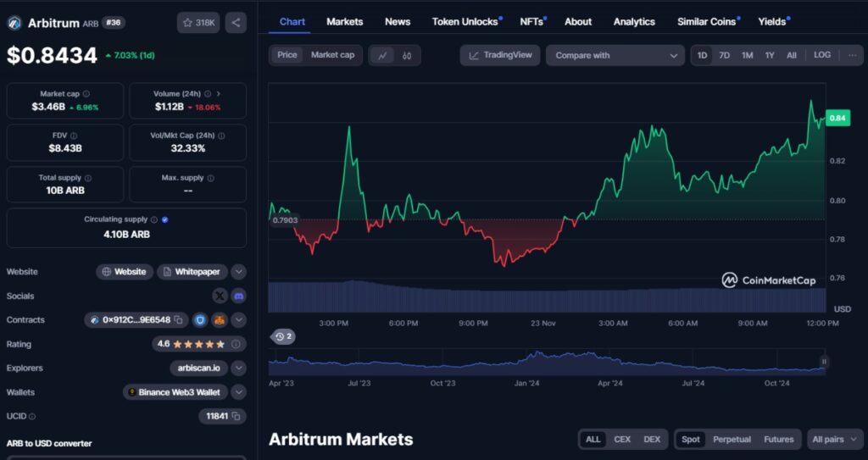Click the Rating info icon
Image resolution: width=868 pixels, height=460 pixels.
236,344
